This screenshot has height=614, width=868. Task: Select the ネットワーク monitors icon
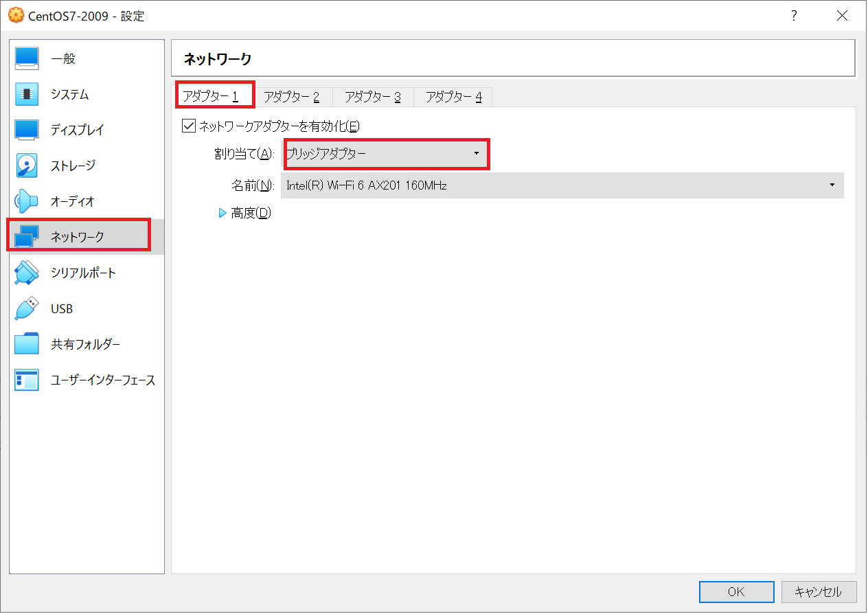pos(27,237)
